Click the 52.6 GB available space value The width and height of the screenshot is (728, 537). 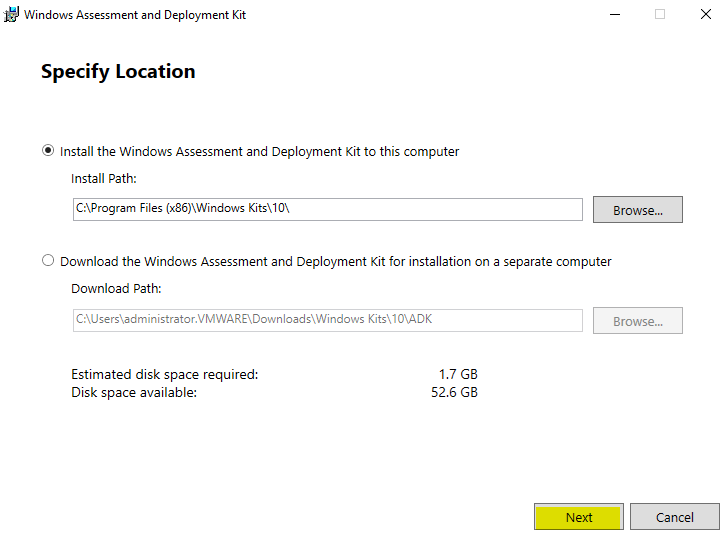[454, 392]
